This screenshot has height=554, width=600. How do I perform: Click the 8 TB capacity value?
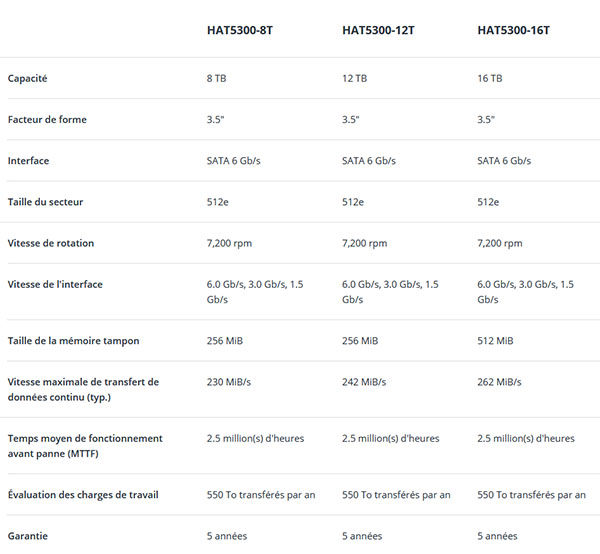(217, 78)
